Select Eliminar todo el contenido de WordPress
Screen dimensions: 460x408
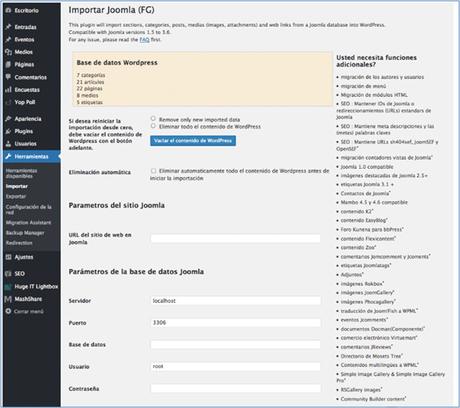coord(153,126)
